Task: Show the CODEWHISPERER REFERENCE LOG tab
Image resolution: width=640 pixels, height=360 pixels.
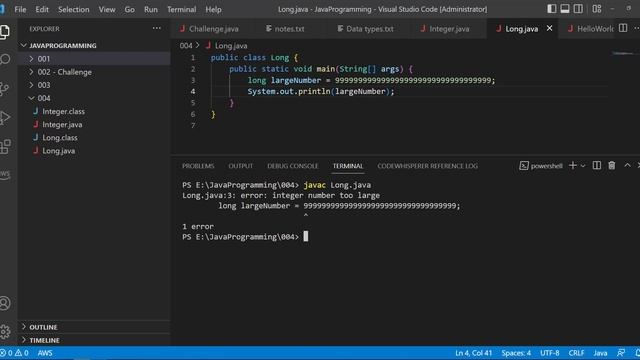Action: [427, 166]
